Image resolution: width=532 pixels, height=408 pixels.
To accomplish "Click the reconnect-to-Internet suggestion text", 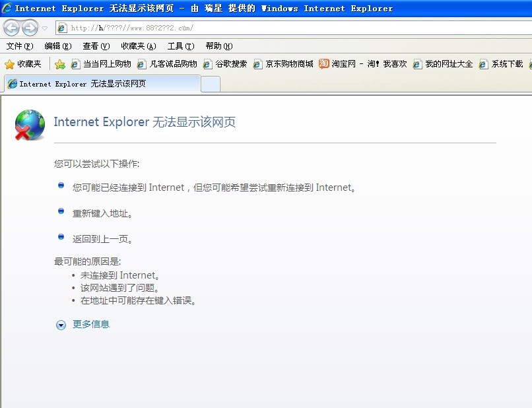I will (214, 187).
